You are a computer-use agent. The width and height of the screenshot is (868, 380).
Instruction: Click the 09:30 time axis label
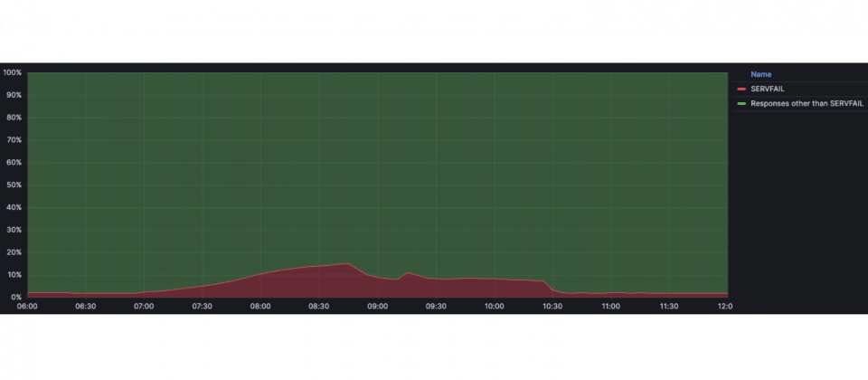click(x=436, y=307)
